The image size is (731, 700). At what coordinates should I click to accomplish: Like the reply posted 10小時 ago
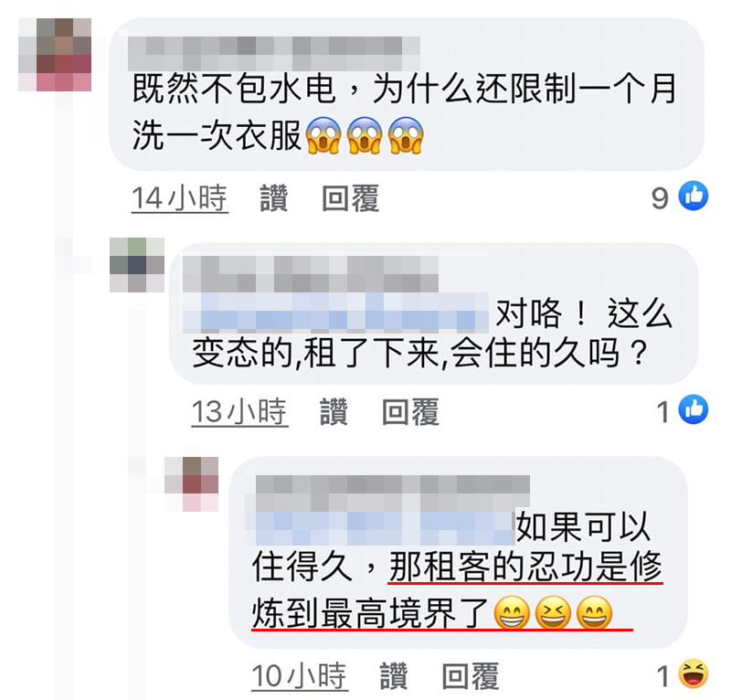click(394, 675)
